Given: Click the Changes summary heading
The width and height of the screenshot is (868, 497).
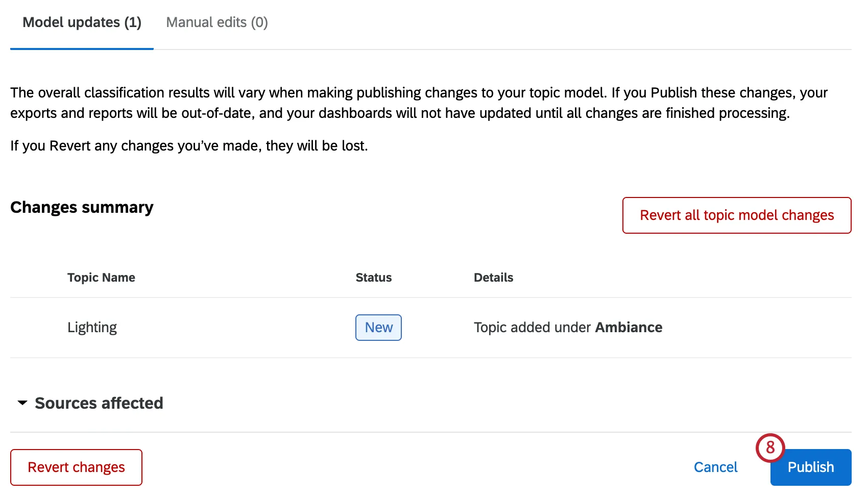Looking at the screenshot, I should click(x=82, y=208).
